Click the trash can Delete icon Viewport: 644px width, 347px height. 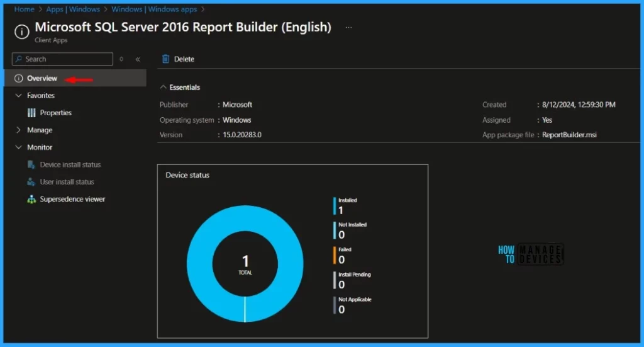[165, 59]
